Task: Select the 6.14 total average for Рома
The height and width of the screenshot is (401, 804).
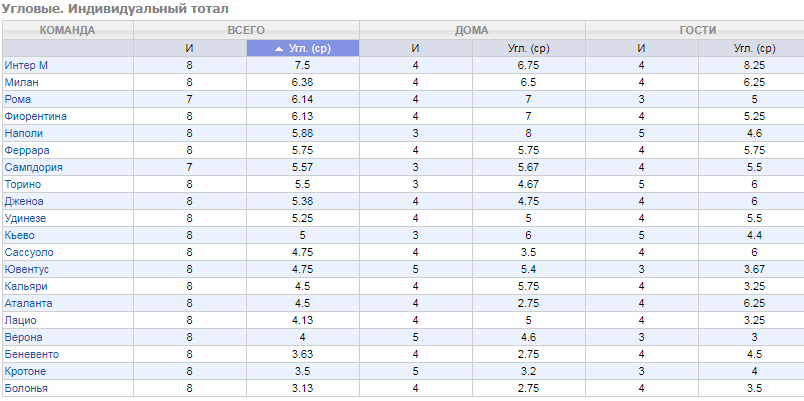Action: tap(303, 99)
